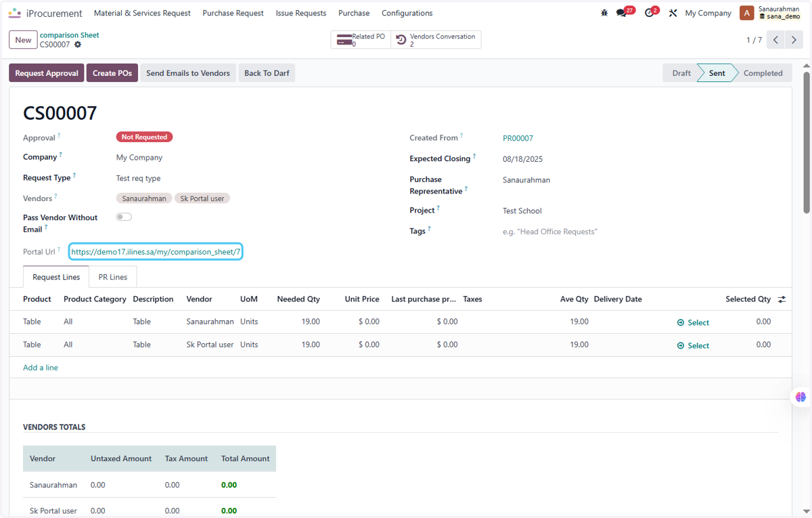Sort by Needed Qty column header
This screenshot has height=518, width=812.
click(298, 299)
